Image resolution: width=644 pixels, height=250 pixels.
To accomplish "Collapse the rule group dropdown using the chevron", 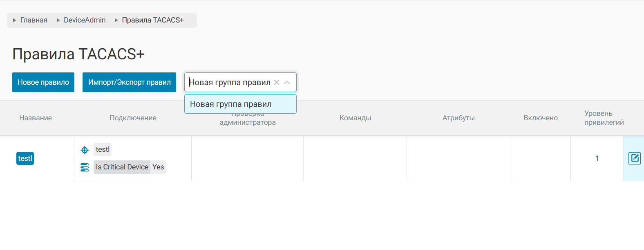I will (x=287, y=82).
